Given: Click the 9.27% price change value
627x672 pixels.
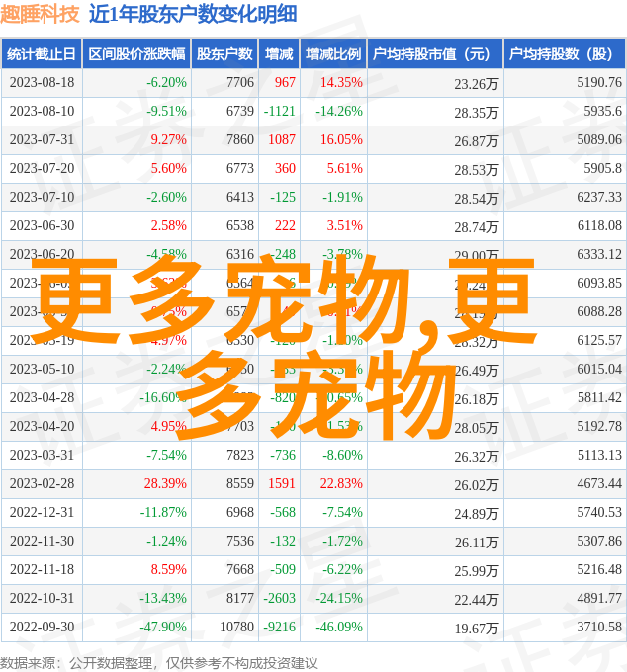Looking at the screenshot, I should point(168,139).
